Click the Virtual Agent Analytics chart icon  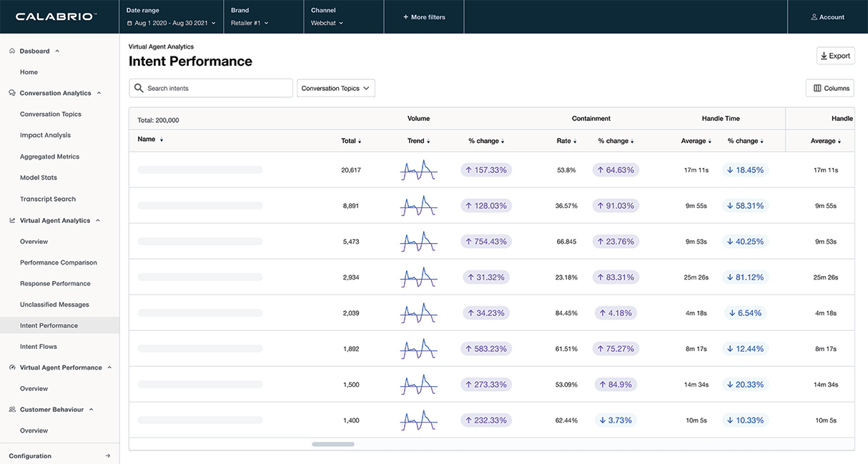click(x=12, y=221)
